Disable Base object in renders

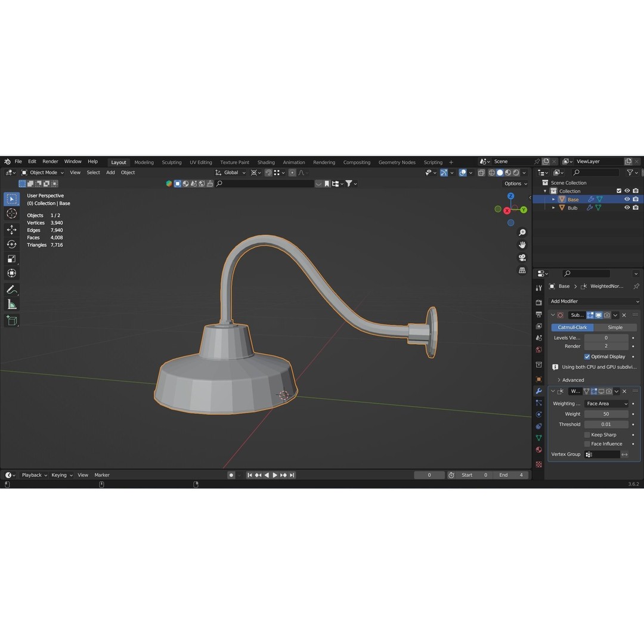click(x=636, y=199)
